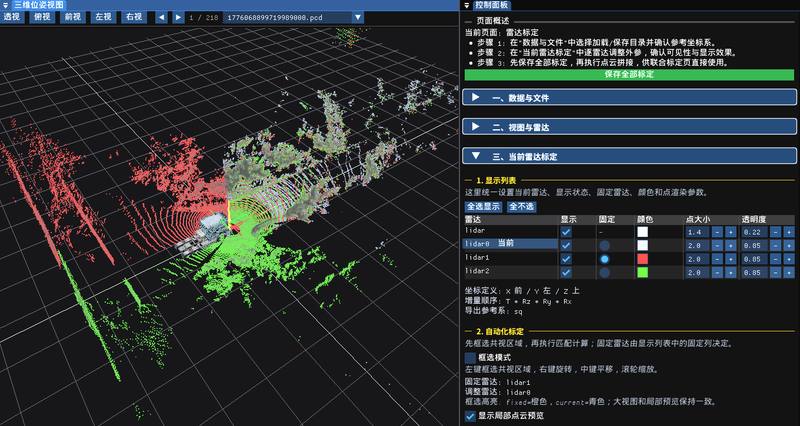The image size is (800, 426).
Task: Edit lidar opacity value 0.22
Action: coord(755,232)
